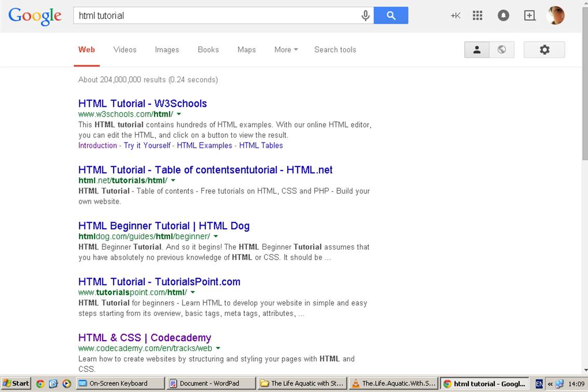
Task: Click the Share plus box icon
Action: point(529,16)
